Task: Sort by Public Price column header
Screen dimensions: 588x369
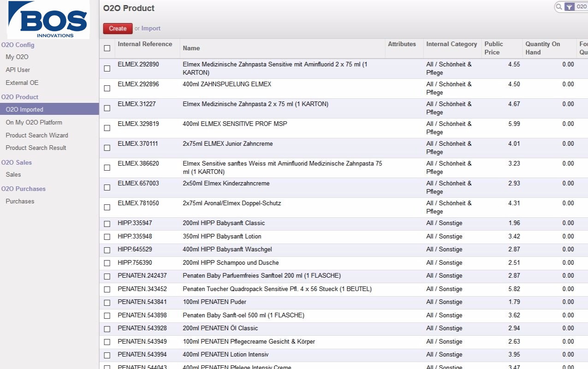Action: (x=493, y=48)
